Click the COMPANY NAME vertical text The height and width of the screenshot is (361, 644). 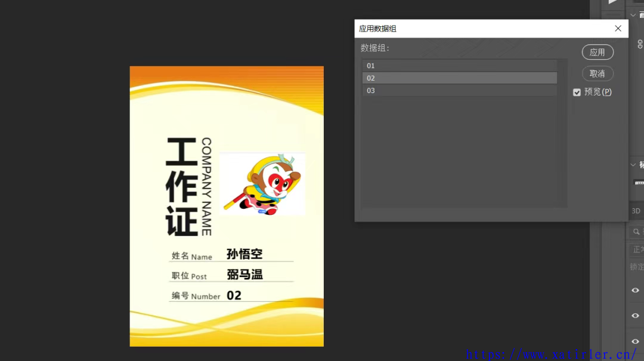206,187
